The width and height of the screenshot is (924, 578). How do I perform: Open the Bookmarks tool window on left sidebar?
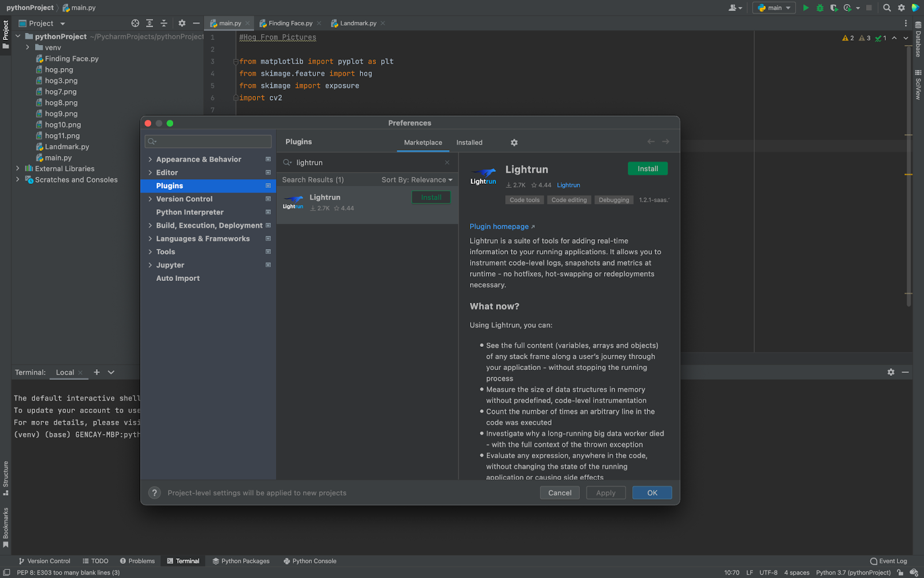point(6,528)
